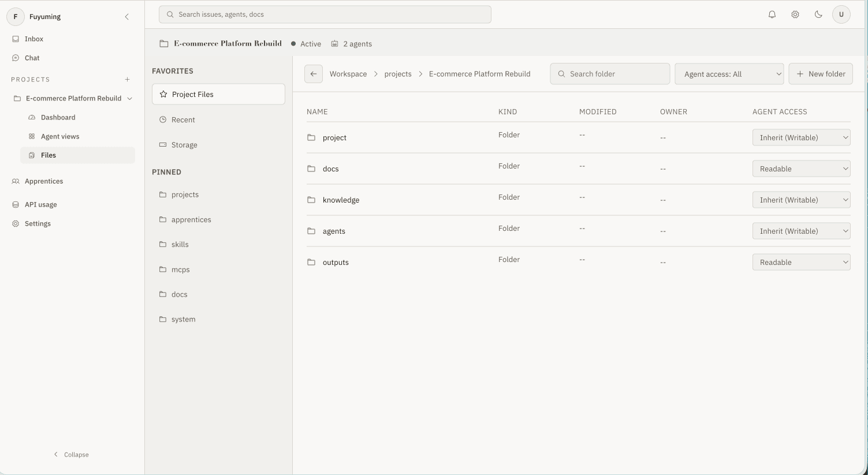Add new project with plus icon
Image resolution: width=868 pixels, height=475 pixels.
point(128,80)
